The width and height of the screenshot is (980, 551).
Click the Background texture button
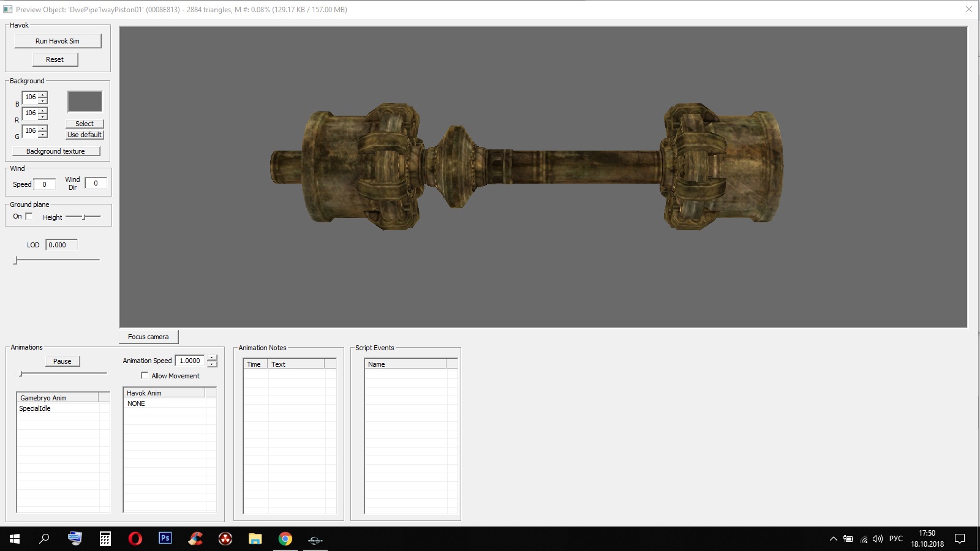click(56, 151)
